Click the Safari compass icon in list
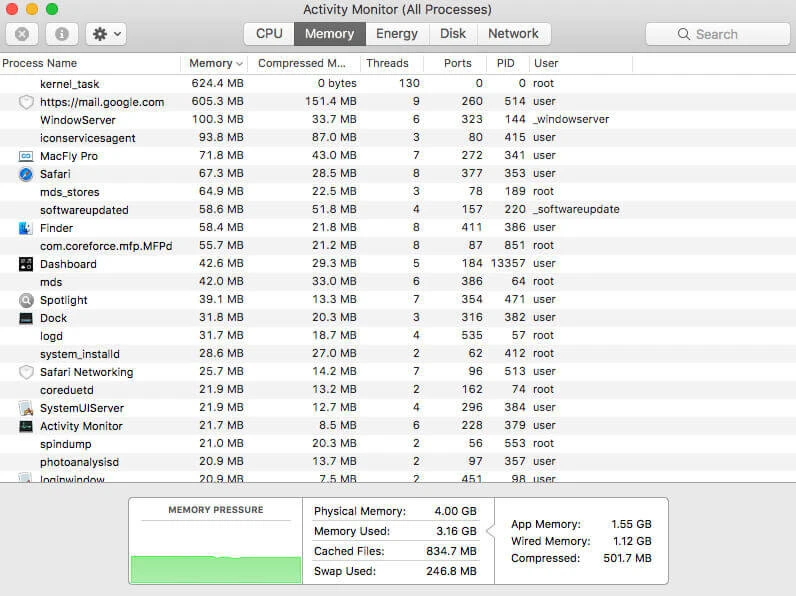796x596 pixels. click(26, 174)
